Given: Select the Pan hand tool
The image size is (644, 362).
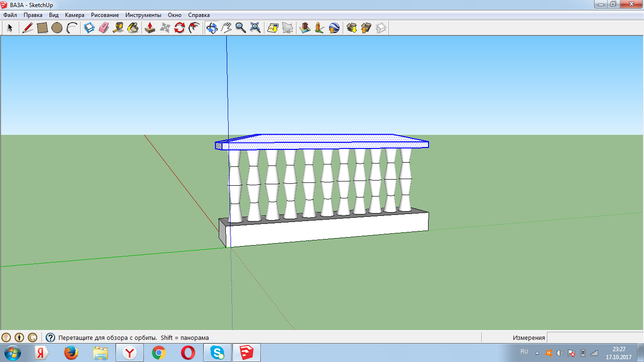Looking at the screenshot, I should [x=226, y=28].
